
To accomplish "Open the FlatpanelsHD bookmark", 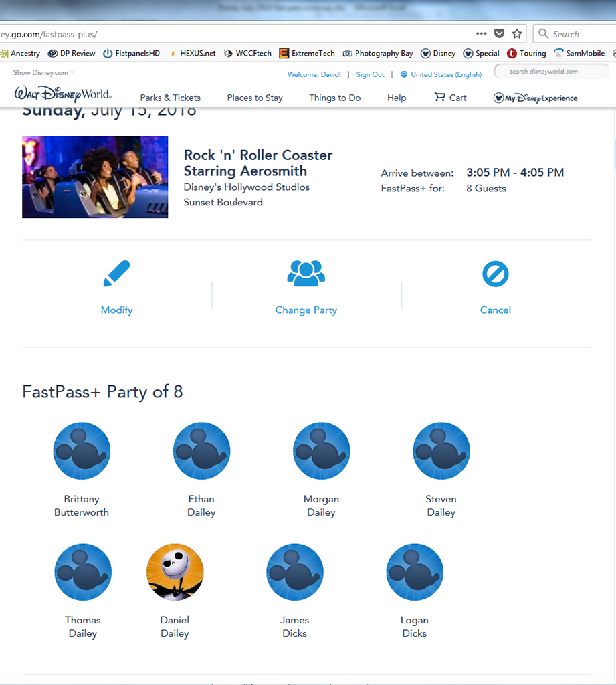I will tap(132, 54).
